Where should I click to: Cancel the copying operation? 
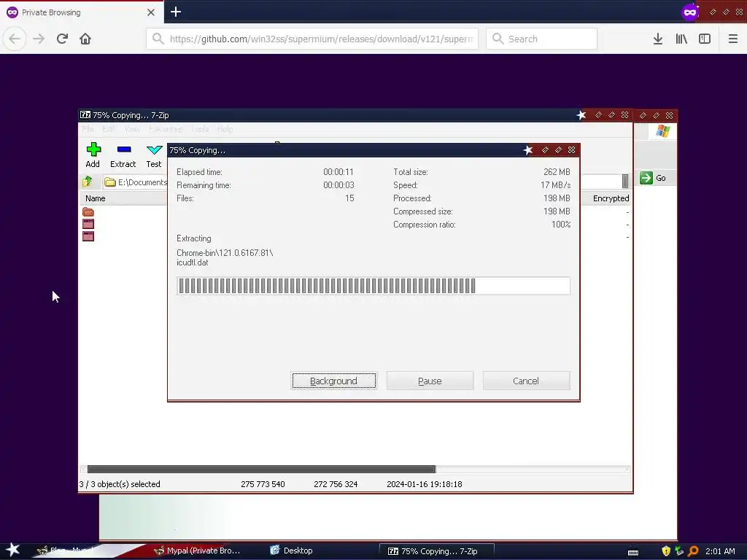tap(526, 381)
